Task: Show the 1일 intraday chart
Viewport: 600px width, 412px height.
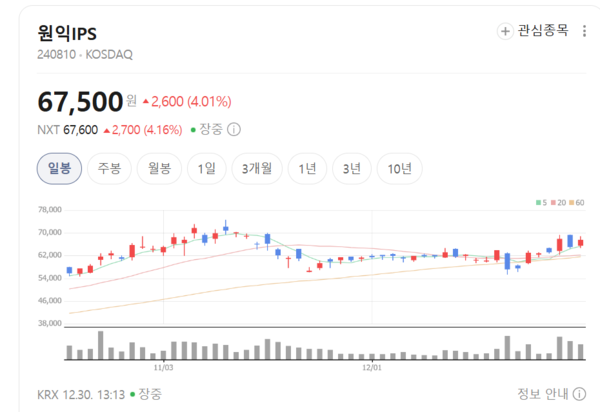Action: click(207, 169)
